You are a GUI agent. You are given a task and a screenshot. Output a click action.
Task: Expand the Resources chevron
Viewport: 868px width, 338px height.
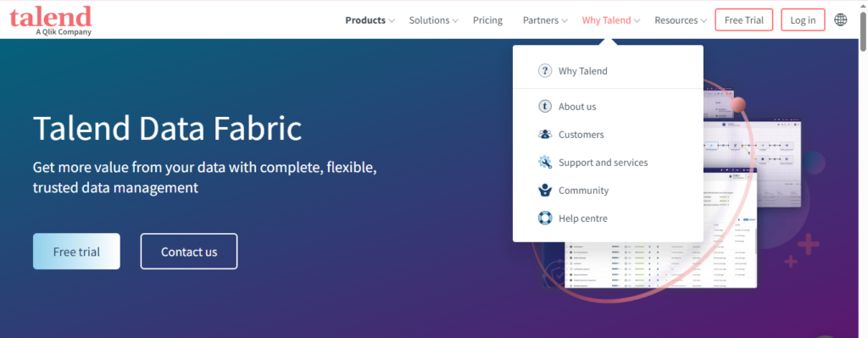pyautogui.click(x=704, y=21)
